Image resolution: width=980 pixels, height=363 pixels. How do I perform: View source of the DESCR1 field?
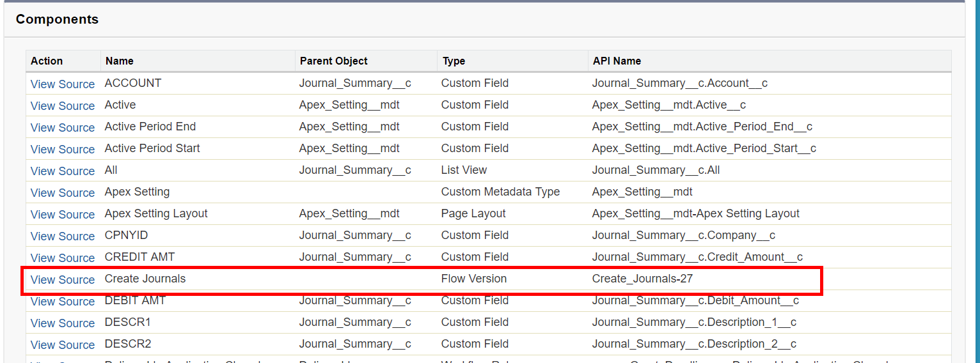click(62, 323)
